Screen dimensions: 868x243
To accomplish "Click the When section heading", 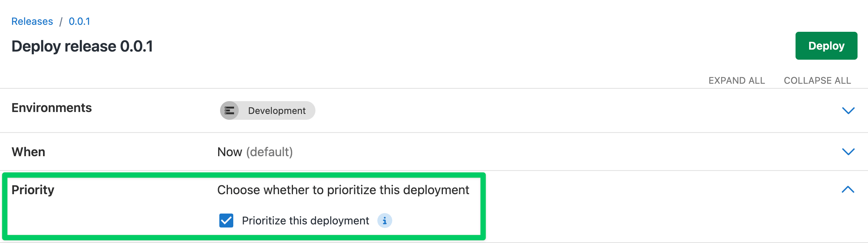I will 28,152.
